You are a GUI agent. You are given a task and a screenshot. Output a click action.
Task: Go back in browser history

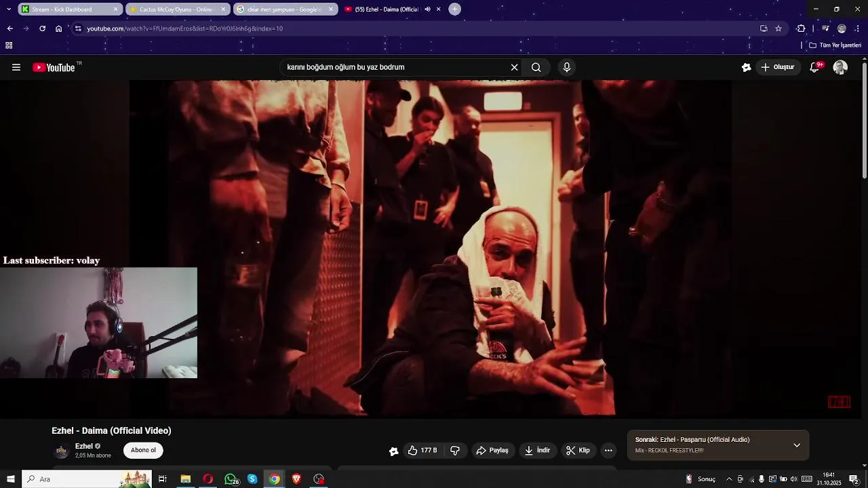point(9,28)
